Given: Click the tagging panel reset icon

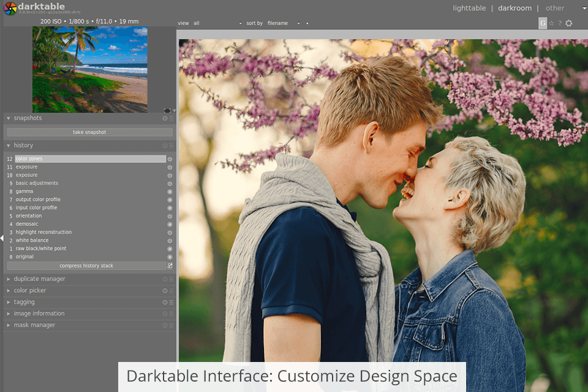Looking at the screenshot, I should tap(165, 302).
